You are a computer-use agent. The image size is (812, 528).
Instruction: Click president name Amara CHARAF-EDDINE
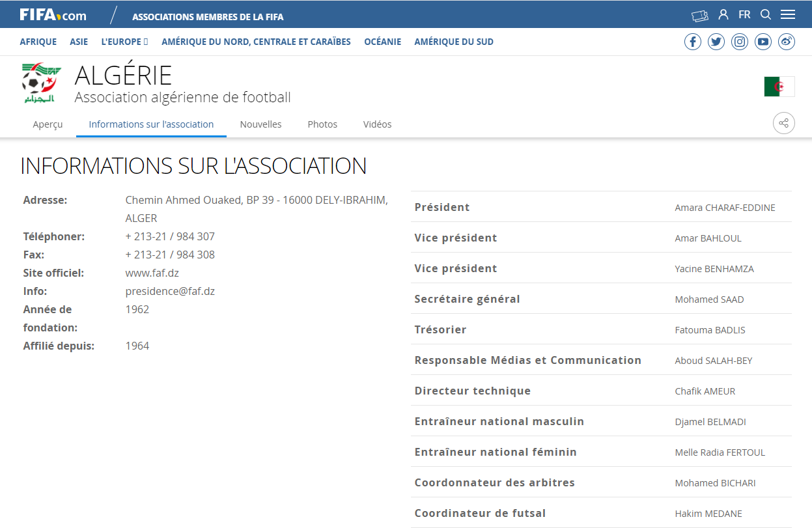[725, 208]
